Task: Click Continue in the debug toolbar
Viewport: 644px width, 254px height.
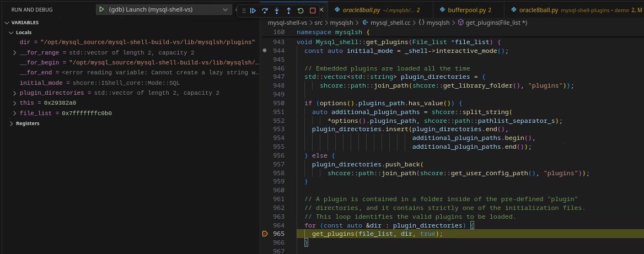Action: (x=253, y=10)
